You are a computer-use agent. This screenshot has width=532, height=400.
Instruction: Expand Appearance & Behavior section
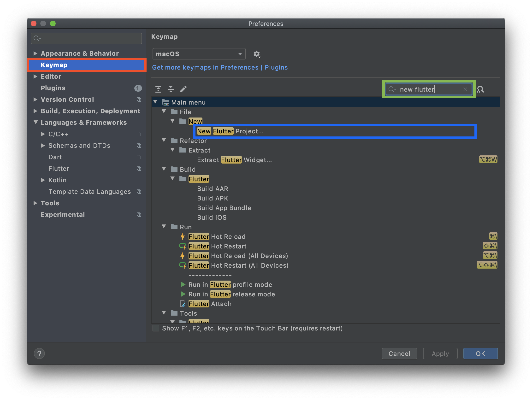pyautogui.click(x=35, y=53)
